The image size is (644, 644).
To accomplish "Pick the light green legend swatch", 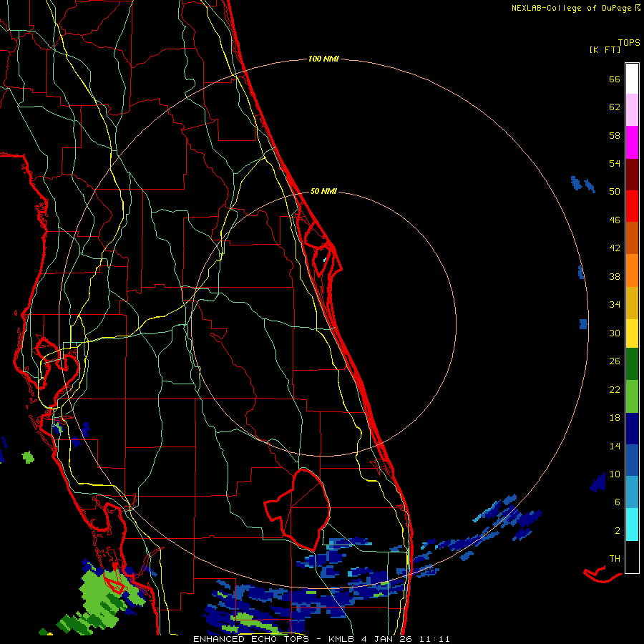I will click(x=632, y=396).
